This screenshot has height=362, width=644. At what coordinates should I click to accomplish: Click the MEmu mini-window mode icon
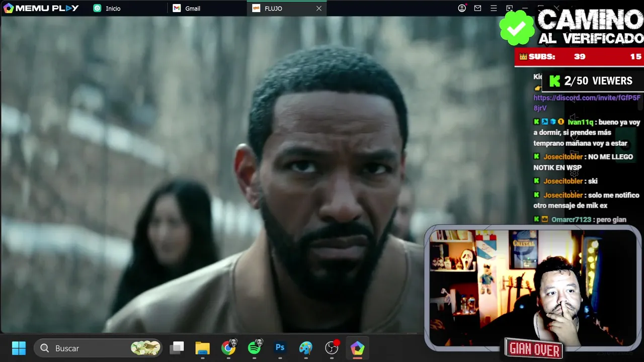tap(509, 8)
